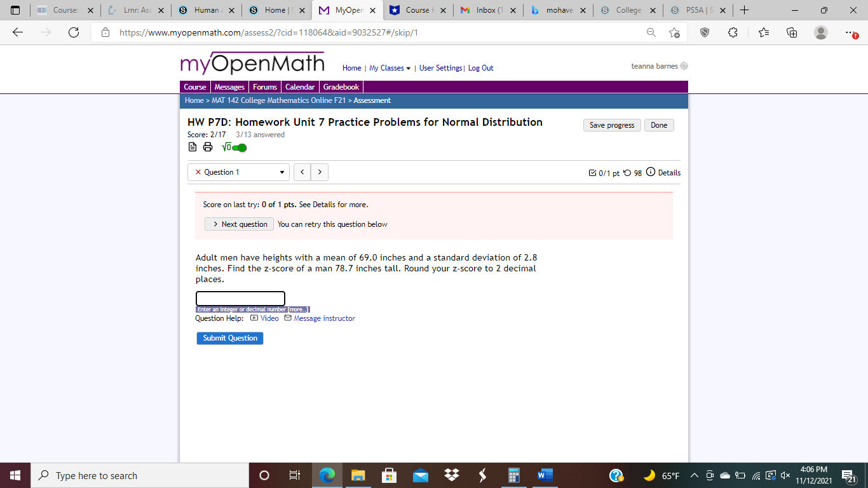Viewport: 868px width, 488px height.
Task: Click the address bar URL
Action: tap(268, 32)
